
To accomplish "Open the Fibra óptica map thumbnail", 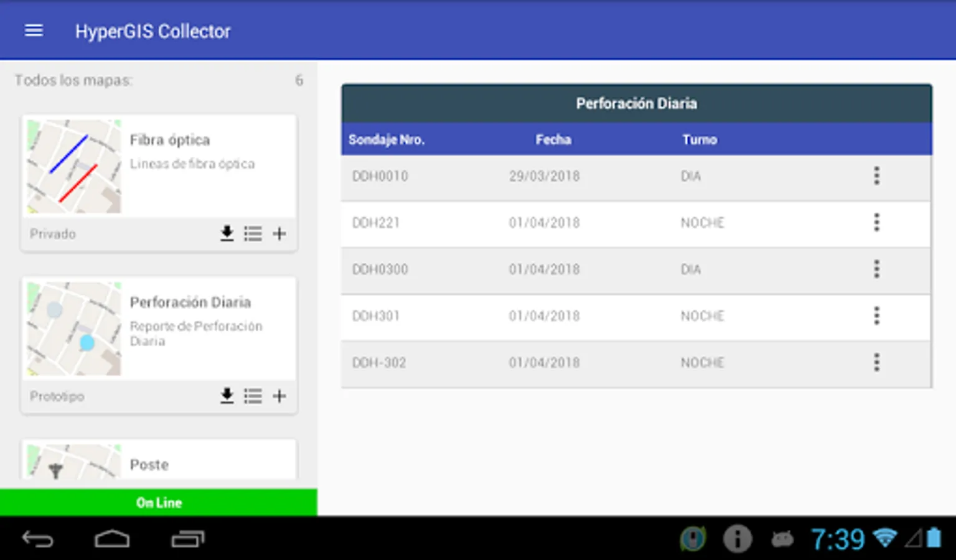I will (x=74, y=167).
